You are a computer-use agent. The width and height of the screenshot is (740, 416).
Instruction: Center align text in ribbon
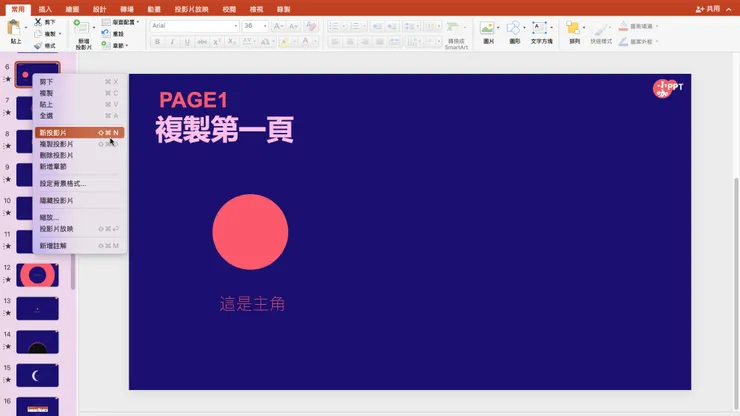pos(350,42)
